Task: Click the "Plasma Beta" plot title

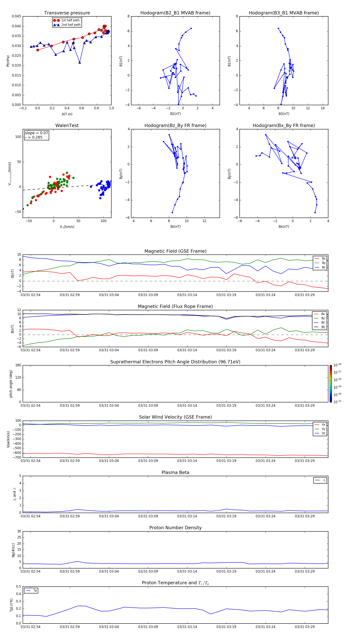Action: [x=175, y=472]
